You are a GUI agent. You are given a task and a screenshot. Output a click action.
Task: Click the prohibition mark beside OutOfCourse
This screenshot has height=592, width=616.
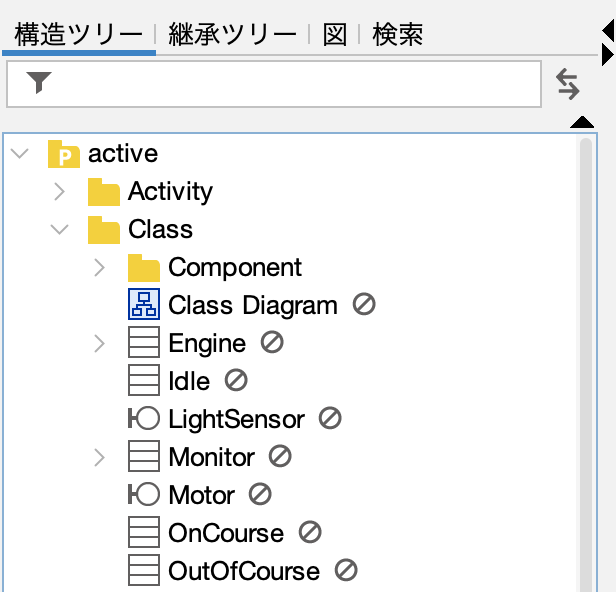click(346, 570)
